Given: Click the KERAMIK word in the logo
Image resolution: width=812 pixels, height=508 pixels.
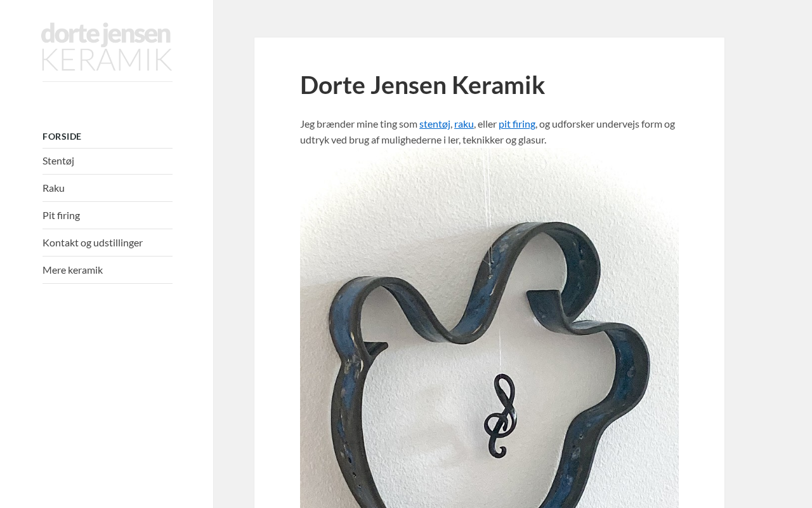Looking at the screenshot, I should 107,58.
